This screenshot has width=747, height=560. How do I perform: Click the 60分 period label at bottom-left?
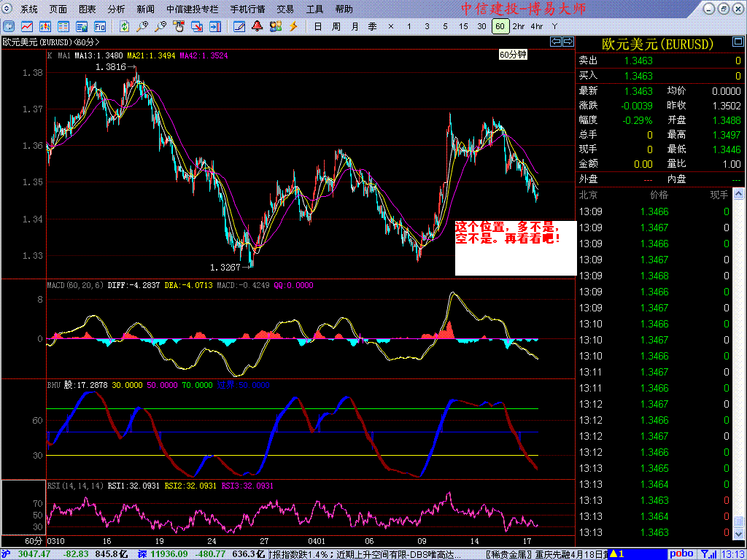(x=34, y=542)
